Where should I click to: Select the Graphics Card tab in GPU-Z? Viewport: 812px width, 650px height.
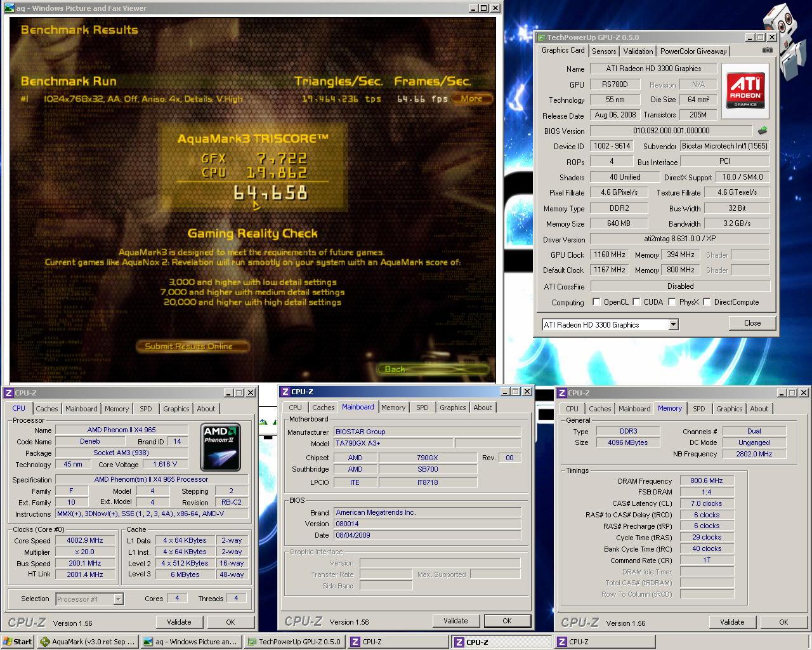coord(563,50)
